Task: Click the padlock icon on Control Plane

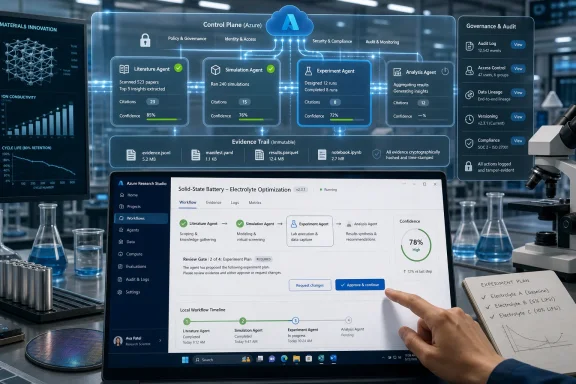Action: coord(145,40)
